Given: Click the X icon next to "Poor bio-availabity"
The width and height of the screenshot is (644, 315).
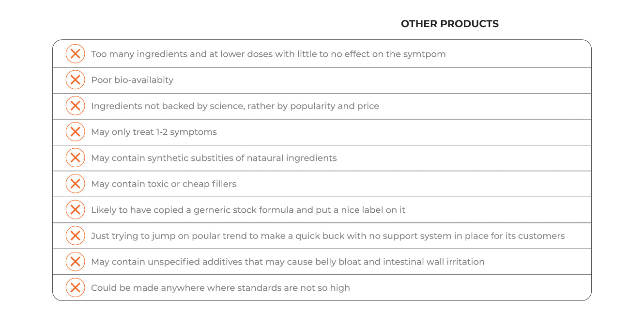Looking at the screenshot, I should click(75, 80).
